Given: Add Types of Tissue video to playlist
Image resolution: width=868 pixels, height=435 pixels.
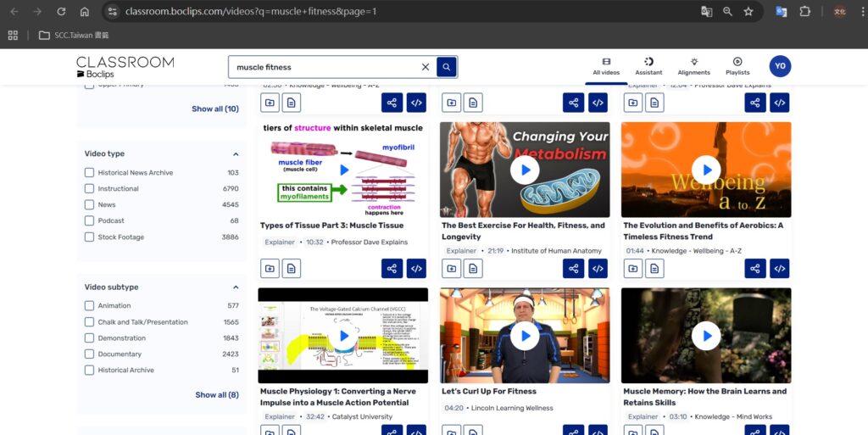Looking at the screenshot, I should [x=270, y=269].
